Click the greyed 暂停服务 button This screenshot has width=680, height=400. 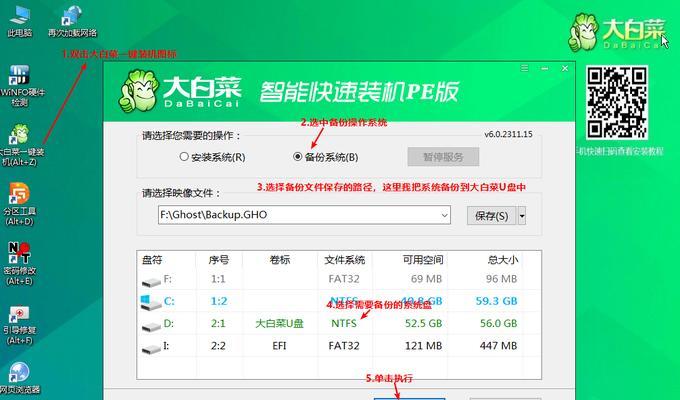pos(443,157)
